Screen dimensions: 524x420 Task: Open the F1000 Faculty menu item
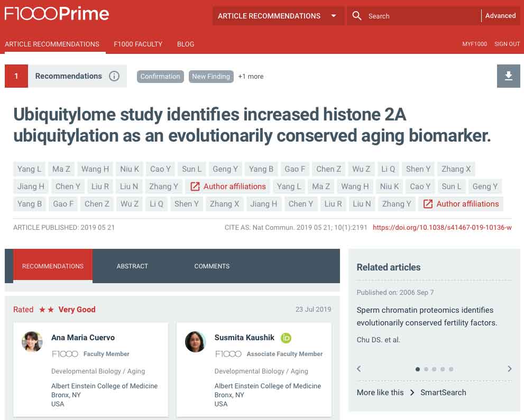pos(138,44)
